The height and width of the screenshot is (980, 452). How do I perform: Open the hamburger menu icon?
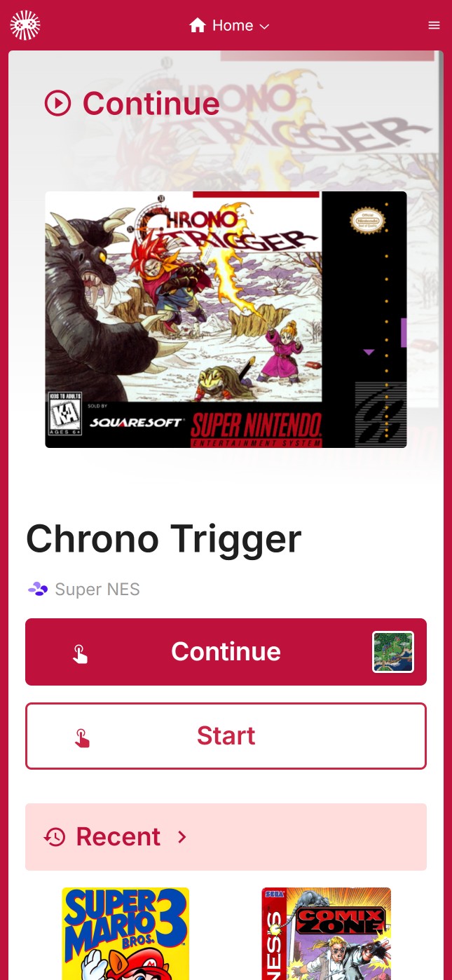[x=434, y=25]
